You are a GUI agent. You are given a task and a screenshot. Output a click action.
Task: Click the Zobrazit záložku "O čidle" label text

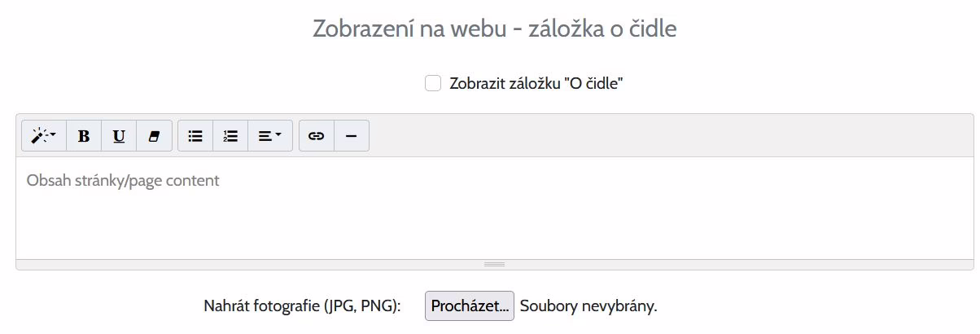click(536, 83)
